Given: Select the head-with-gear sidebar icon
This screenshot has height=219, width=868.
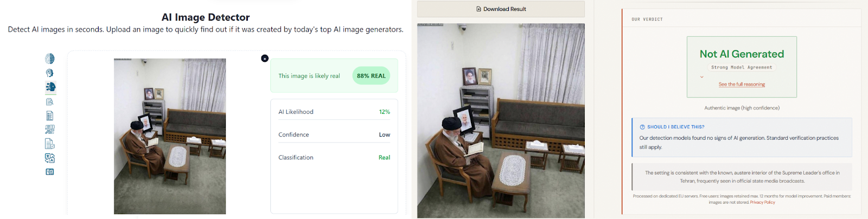Looking at the screenshot, I should [50, 73].
